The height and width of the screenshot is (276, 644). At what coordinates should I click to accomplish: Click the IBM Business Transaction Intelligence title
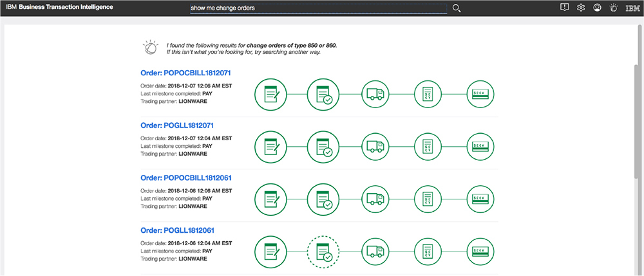point(59,7)
